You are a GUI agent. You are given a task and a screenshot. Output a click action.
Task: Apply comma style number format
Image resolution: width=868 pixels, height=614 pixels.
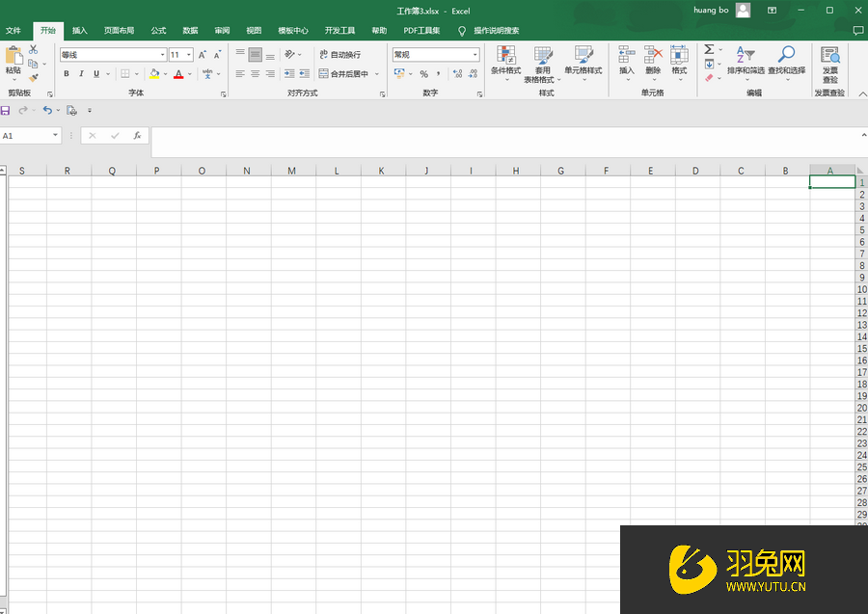[439, 73]
